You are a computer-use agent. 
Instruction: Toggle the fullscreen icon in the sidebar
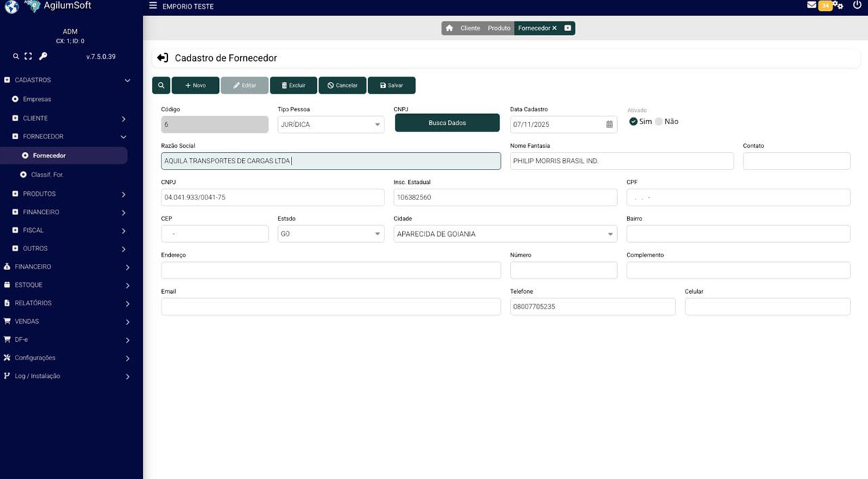(x=28, y=56)
